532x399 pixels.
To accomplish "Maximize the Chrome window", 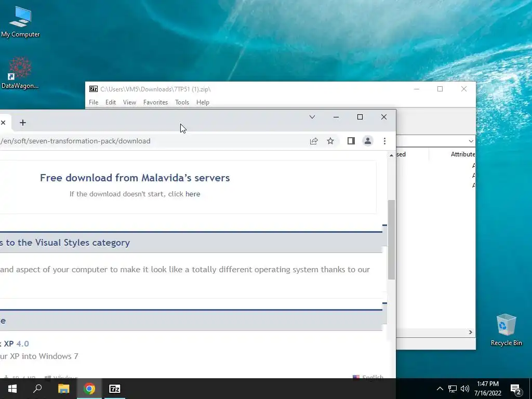I will 360,117.
